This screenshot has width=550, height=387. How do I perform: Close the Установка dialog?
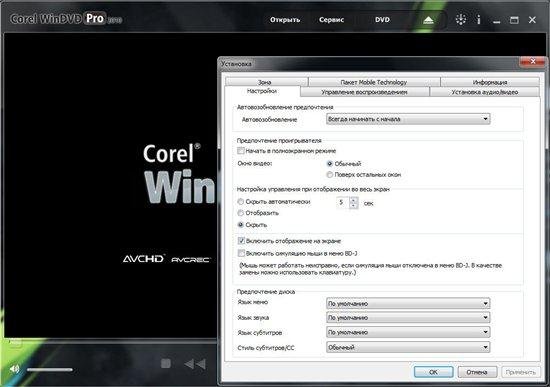[532, 62]
